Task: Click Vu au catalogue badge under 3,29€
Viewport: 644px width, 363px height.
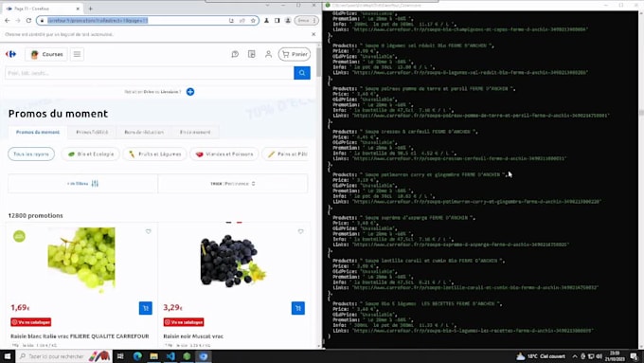Action: [184, 322]
